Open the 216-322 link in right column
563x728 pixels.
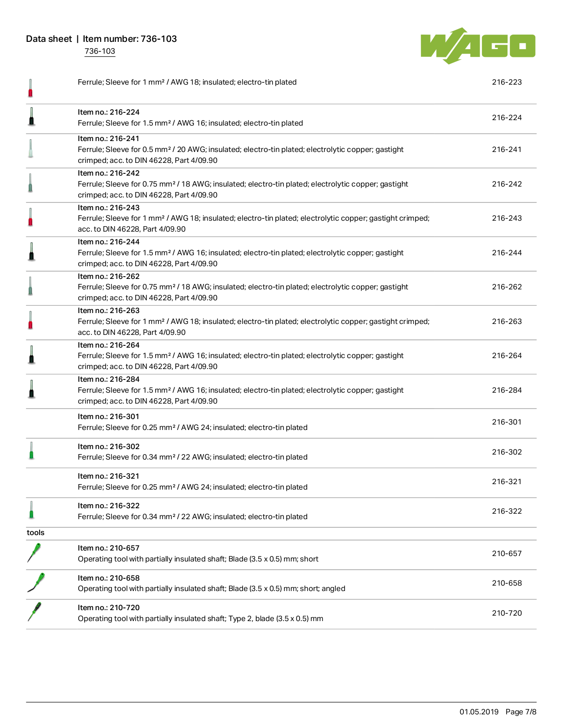[x=507, y=511]
